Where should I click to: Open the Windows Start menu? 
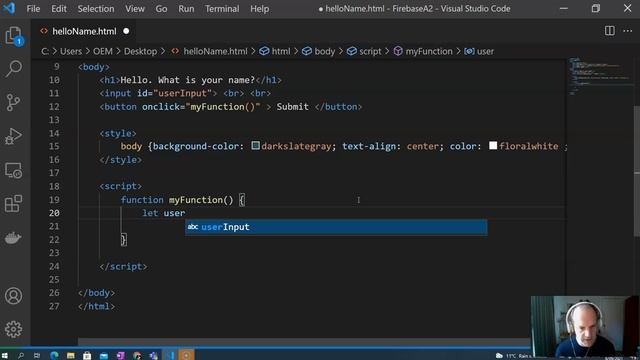tap(4, 356)
